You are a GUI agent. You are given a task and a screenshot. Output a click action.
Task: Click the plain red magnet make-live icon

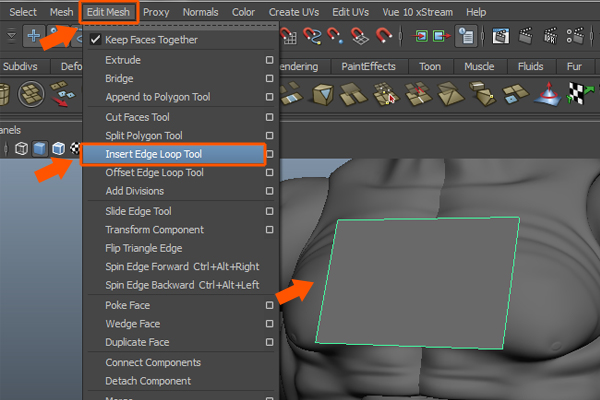point(384,36)
